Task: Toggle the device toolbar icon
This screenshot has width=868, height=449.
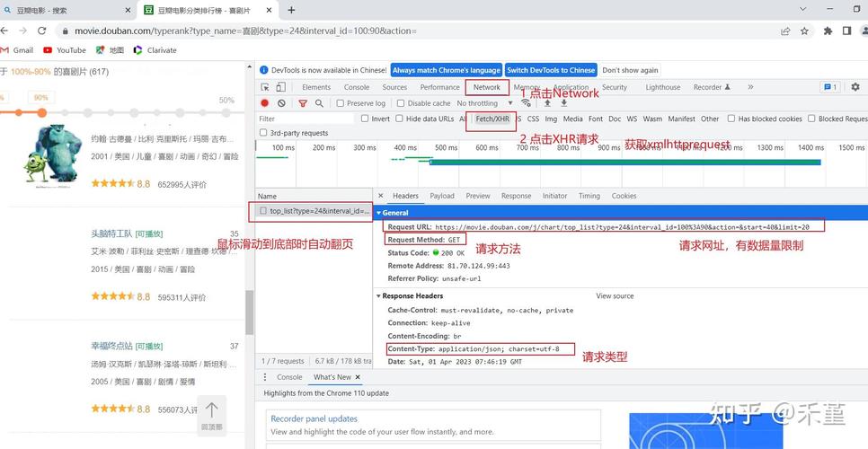Action: tap(280, 87)
